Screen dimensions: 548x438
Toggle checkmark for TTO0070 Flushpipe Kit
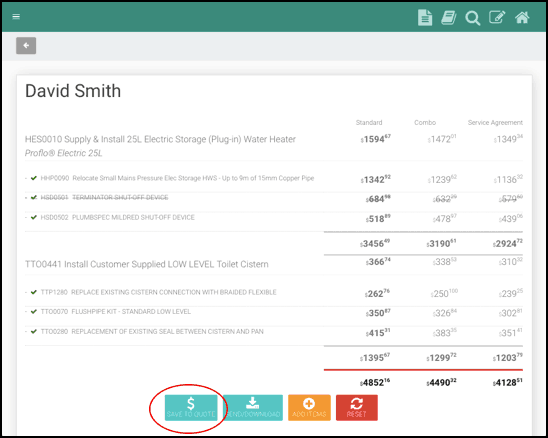pos(34,311)
